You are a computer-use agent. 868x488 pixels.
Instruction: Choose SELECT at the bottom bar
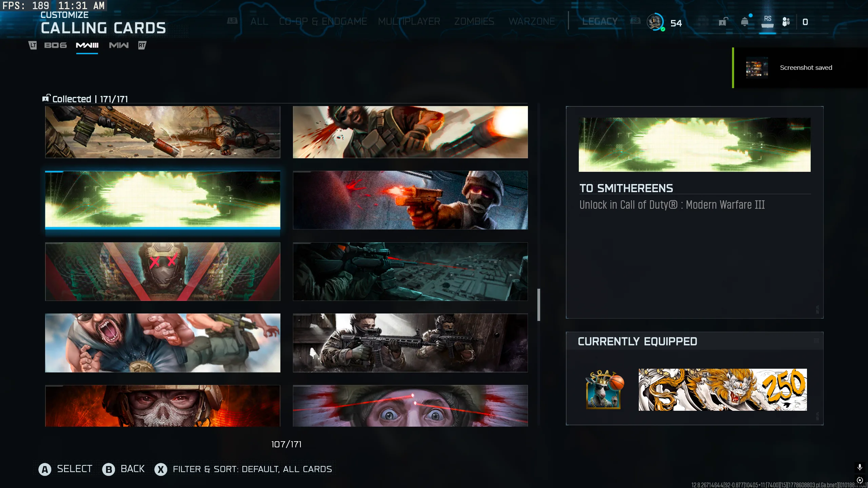(75, 469)
